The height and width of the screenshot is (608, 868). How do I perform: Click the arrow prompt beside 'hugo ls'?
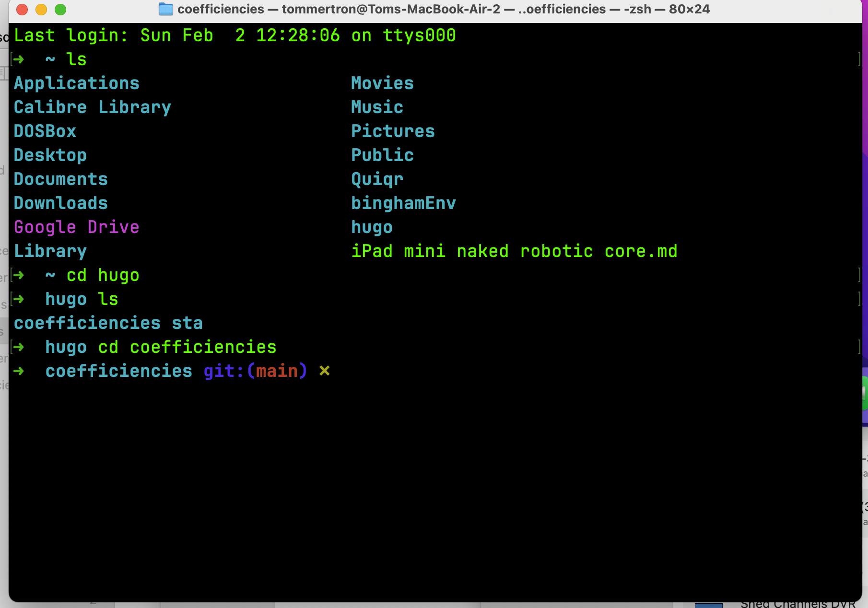click(19, 299)
